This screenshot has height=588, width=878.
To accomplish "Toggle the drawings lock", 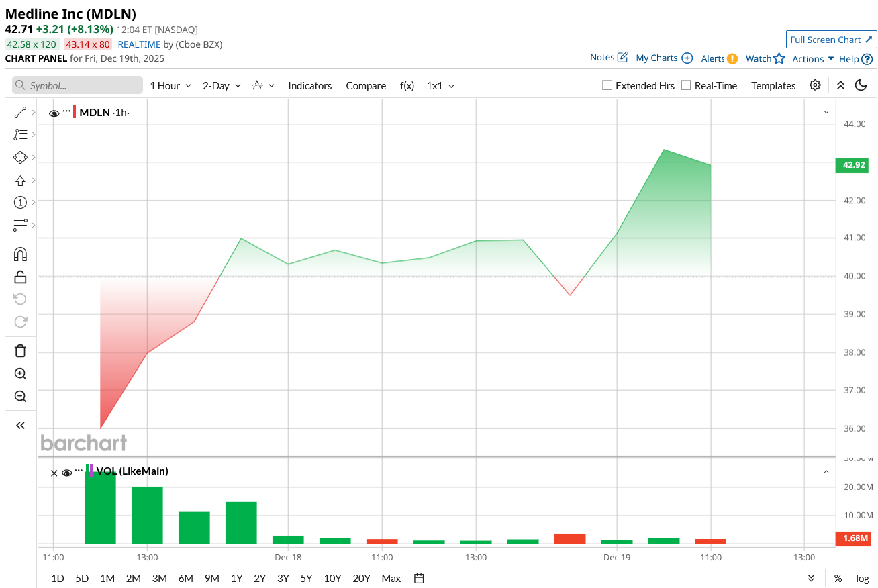I will tap(20, 277).
